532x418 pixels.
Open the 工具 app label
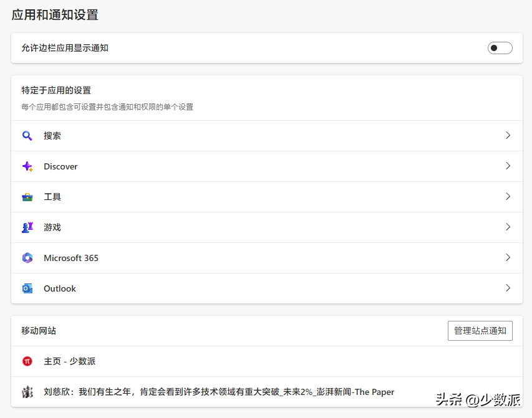(x=52, y=197)
